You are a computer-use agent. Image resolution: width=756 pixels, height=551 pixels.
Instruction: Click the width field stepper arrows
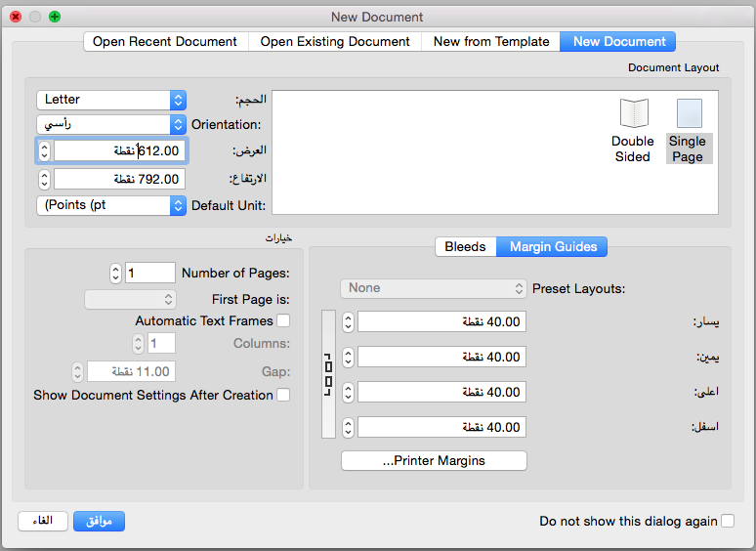coord(45,150)
